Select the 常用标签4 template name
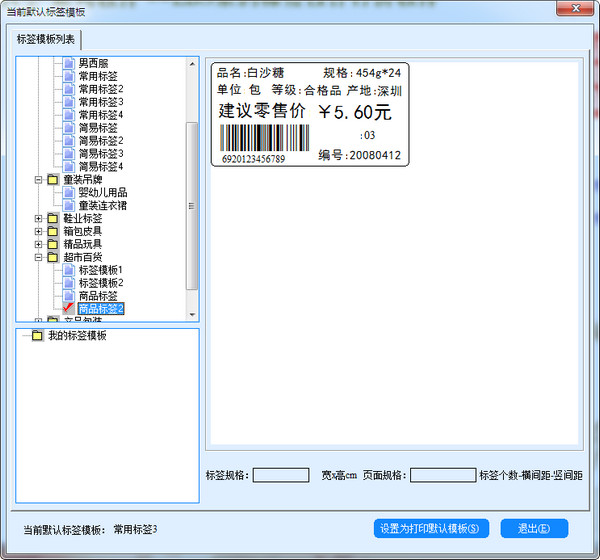Image resolution: width=600 pixels, height=560 pixels. point(101,114)
